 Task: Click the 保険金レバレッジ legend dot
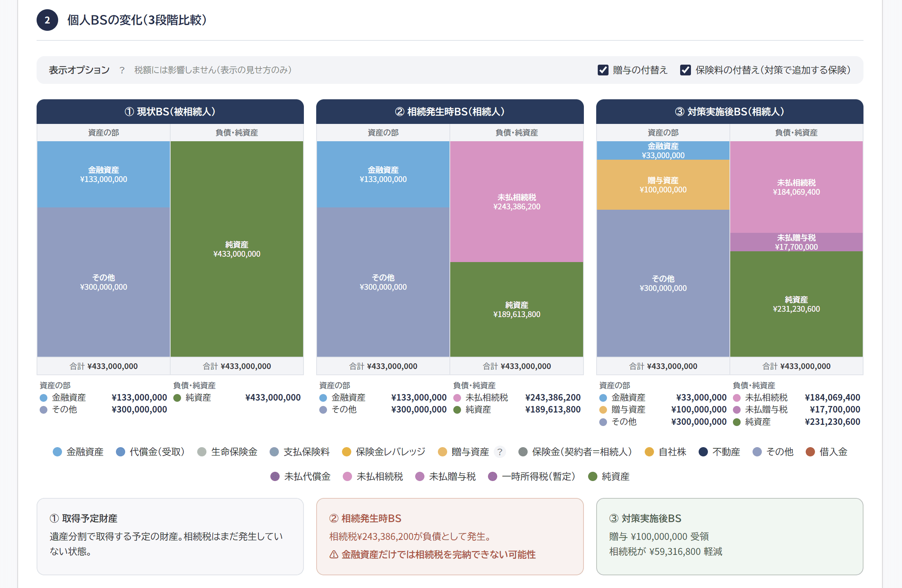coord(347,452)
